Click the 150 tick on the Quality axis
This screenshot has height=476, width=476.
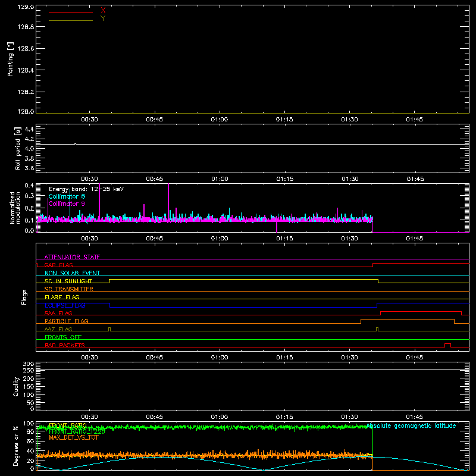(28, 387)
